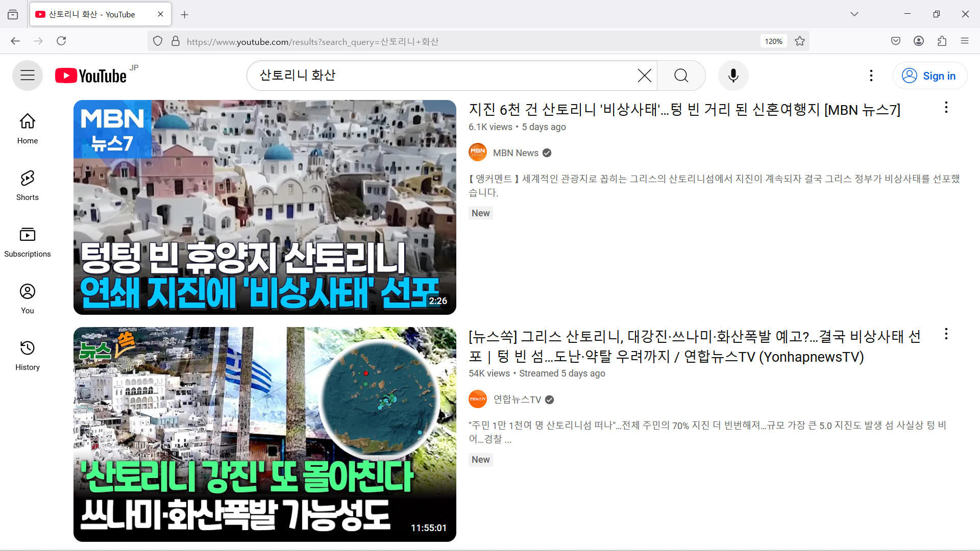Image resolution: width=980 pixels, height=551 pixels.
Task: Open the Firefox account menu
Action: (919, 41)
